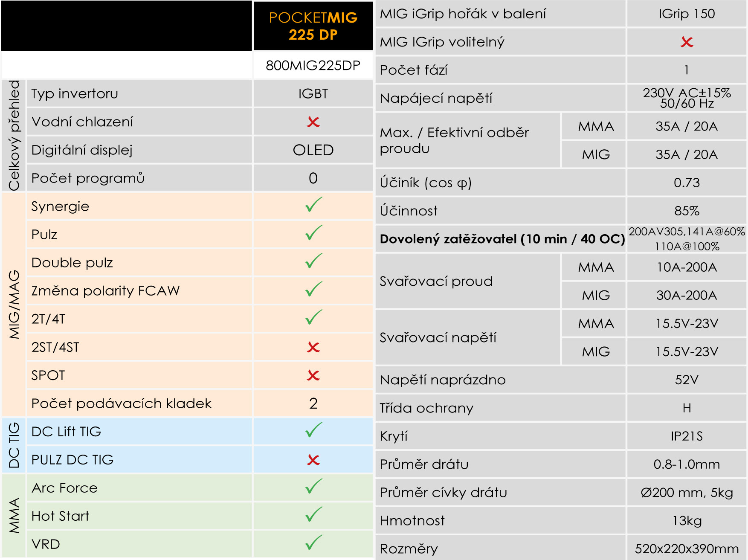Select the 800MIG225DP product code cell
This screenshot has height=560, width=748.
click(x=313, y=65)
